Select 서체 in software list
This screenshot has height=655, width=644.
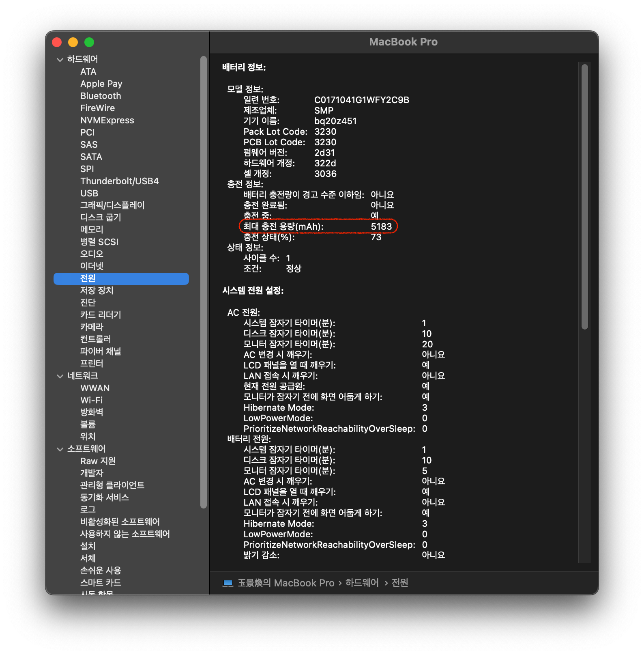tap(88, 558)
